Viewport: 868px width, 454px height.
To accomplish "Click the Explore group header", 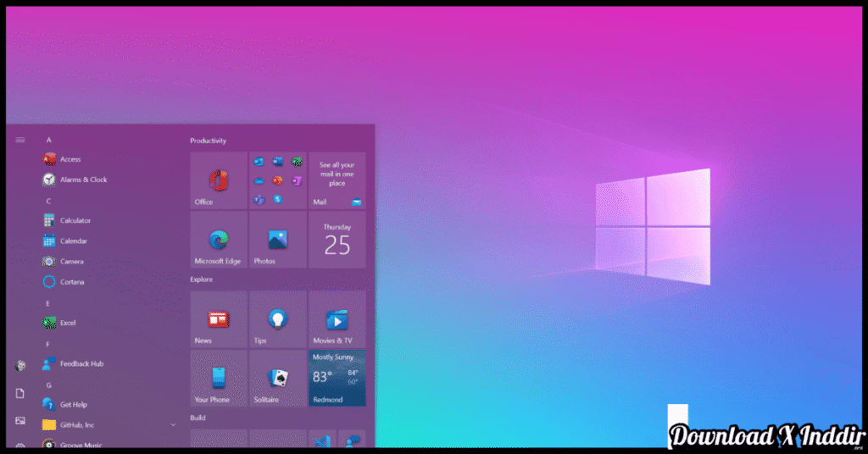I will tap(202, 280).
